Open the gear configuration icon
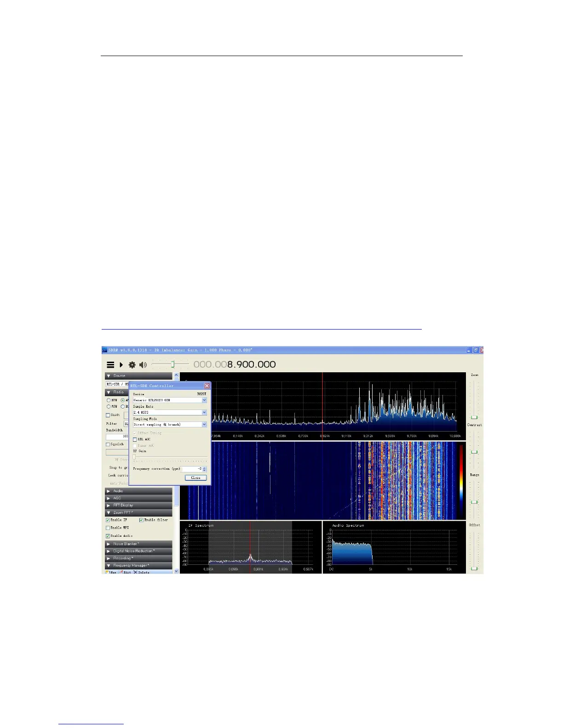 132,364
